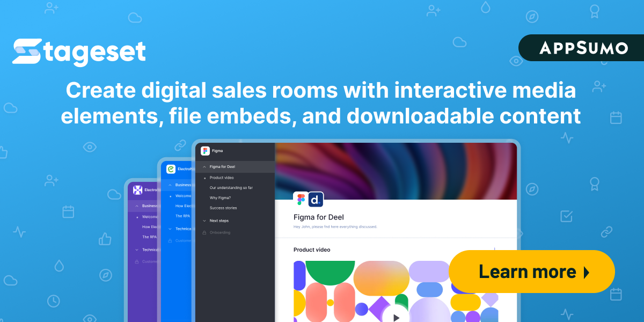
Task: Click the lock icon next to Onboarding
Action: (x=204, y=232)
